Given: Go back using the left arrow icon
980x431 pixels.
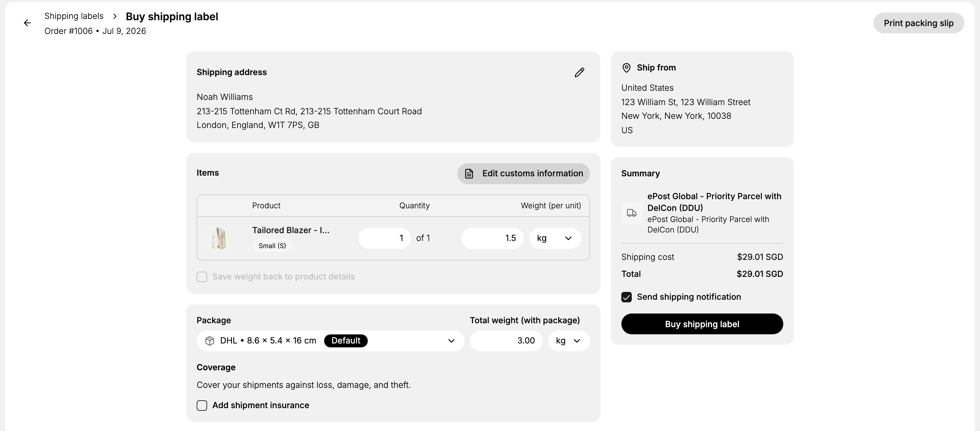Looking at the screenshot, I should [27, 23].
